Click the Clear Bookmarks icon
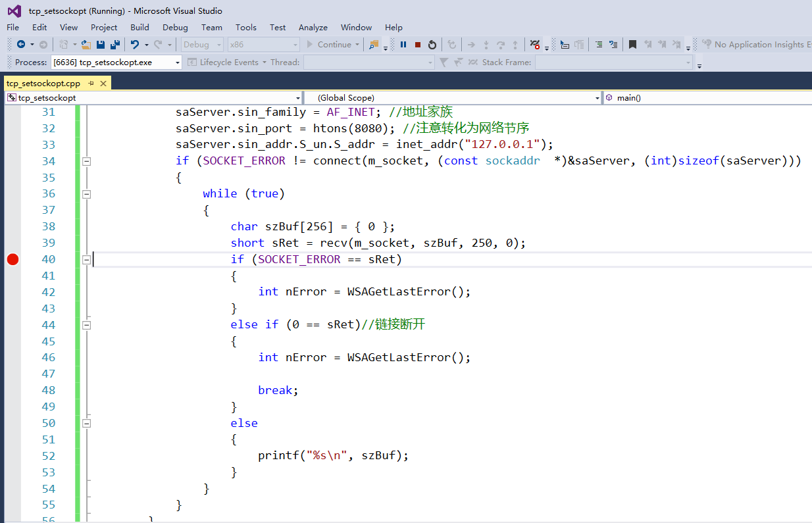812x523 pixels. (676, 45)
